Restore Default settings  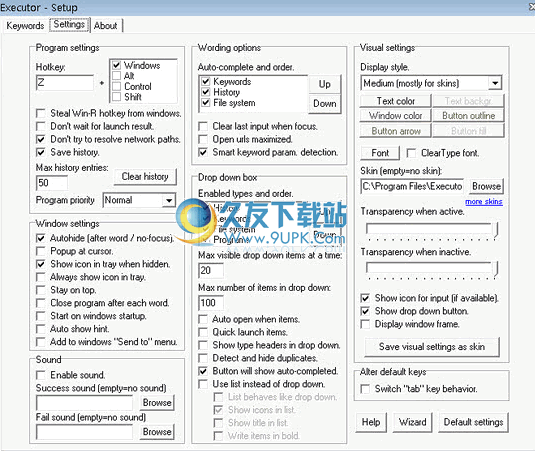tap(473, 422)
